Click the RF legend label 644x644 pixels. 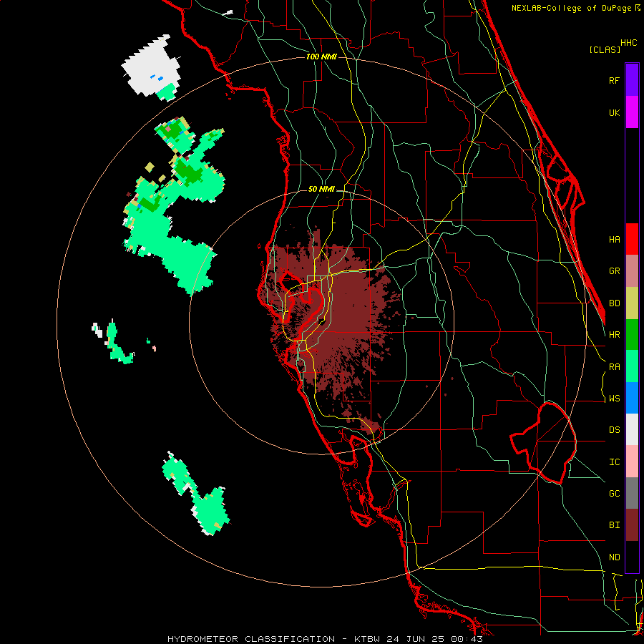click(614, 80)
